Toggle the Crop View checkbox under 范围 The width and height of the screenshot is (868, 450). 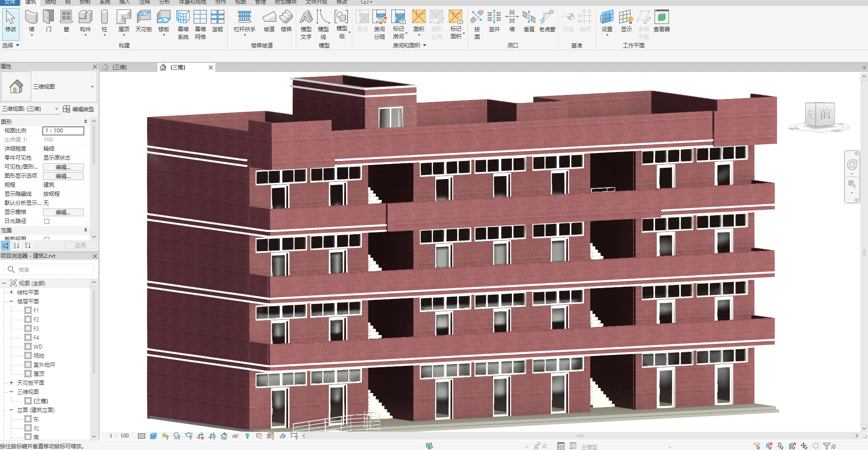click(x=47, y=238)
